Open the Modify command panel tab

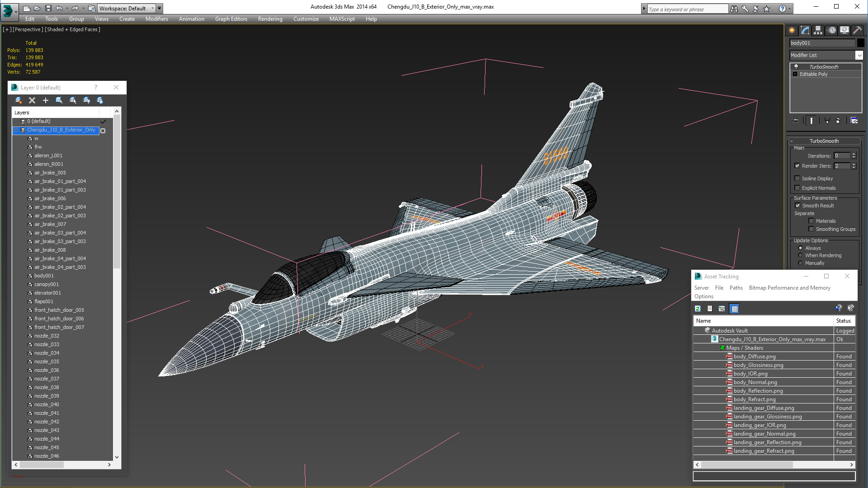[805, 30]
